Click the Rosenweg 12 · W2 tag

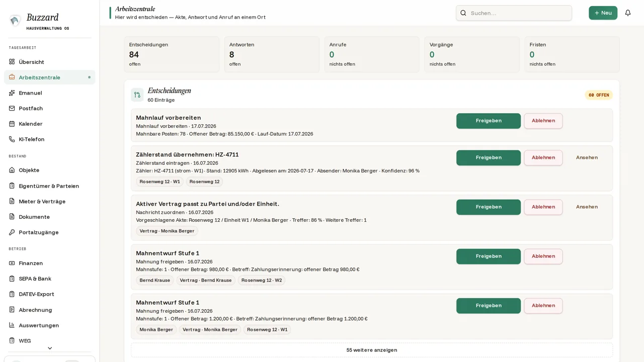coord(262,280)
